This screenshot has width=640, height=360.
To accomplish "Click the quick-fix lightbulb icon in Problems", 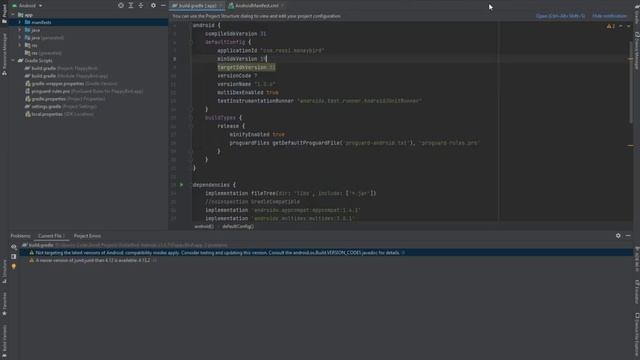I will click(13, 266).
